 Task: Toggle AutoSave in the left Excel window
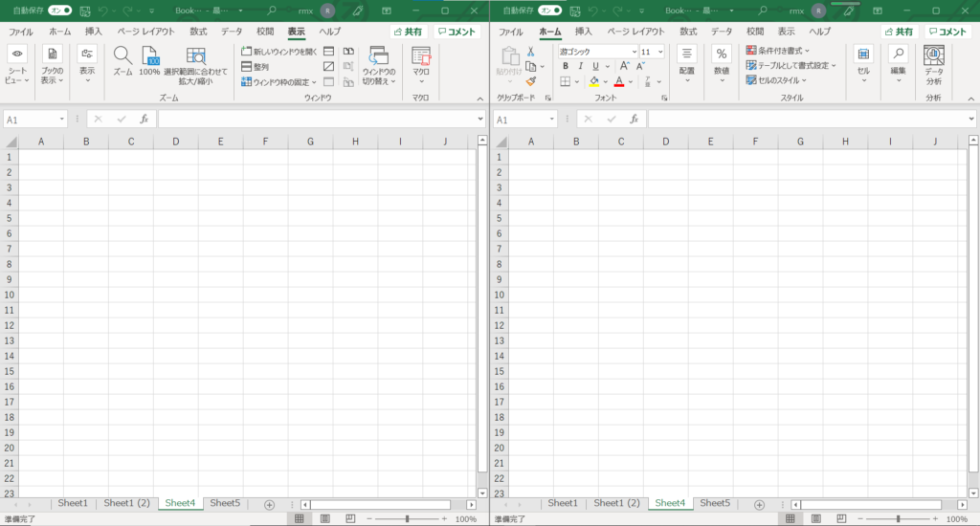(x=60, y=10)
